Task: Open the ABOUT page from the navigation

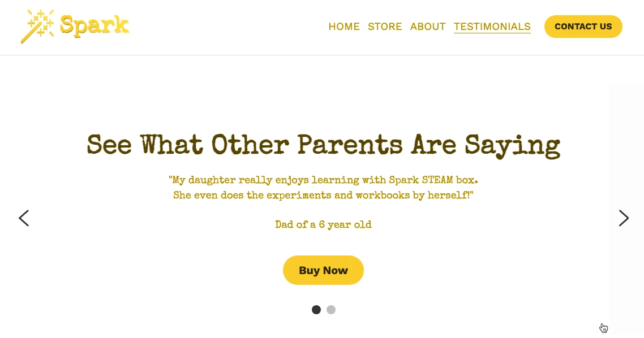Action: pos(428,27)
